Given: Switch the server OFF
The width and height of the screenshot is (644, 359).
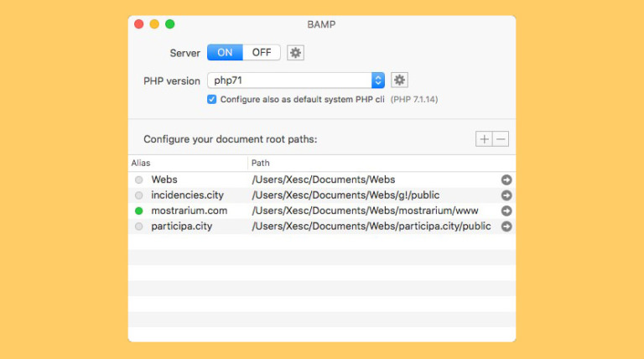Looking at the screenshot, I should click(x=262, y=53).
